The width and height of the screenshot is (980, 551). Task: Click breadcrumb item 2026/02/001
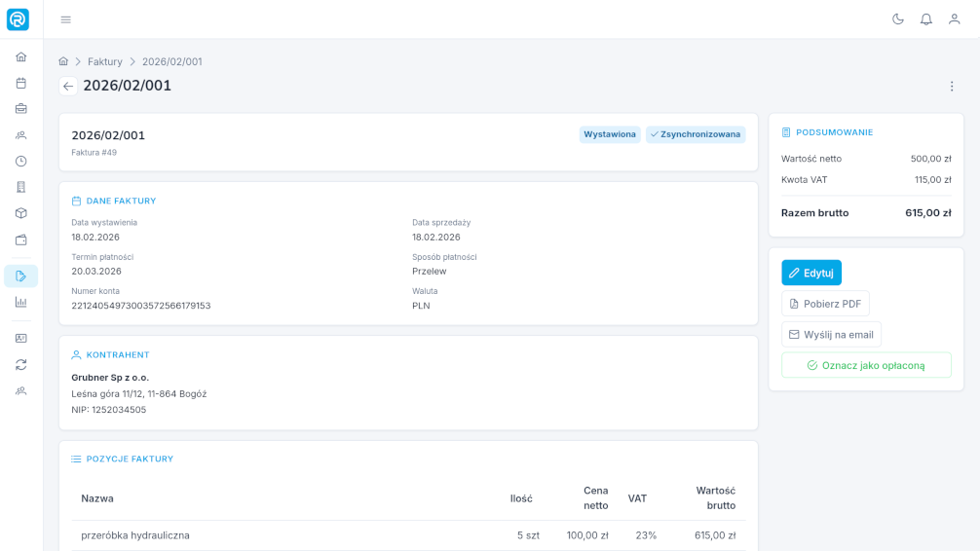[171, 62]
